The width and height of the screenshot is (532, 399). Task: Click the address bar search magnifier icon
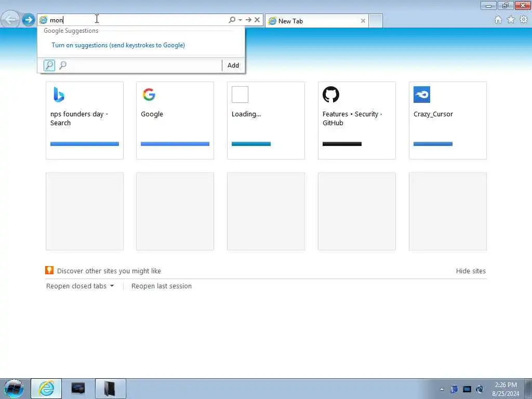[x=232, y=20]
